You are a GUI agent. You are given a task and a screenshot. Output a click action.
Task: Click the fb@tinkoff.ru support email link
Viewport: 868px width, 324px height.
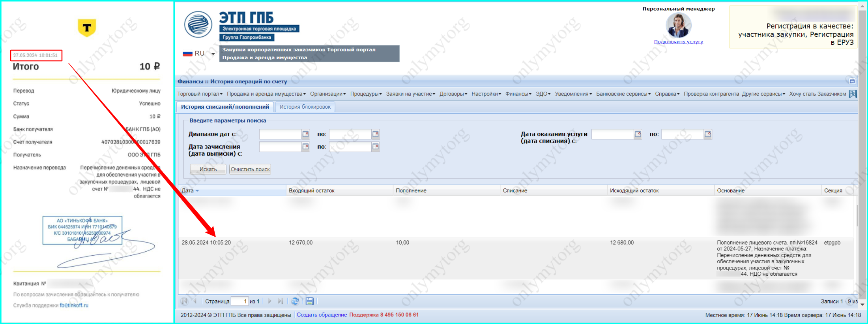pos(74,305)
